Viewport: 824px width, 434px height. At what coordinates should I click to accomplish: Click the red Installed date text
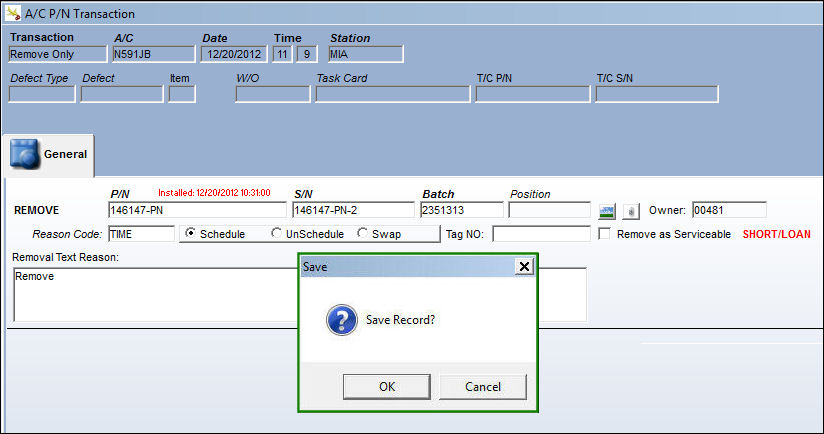(x=214, y=193)
